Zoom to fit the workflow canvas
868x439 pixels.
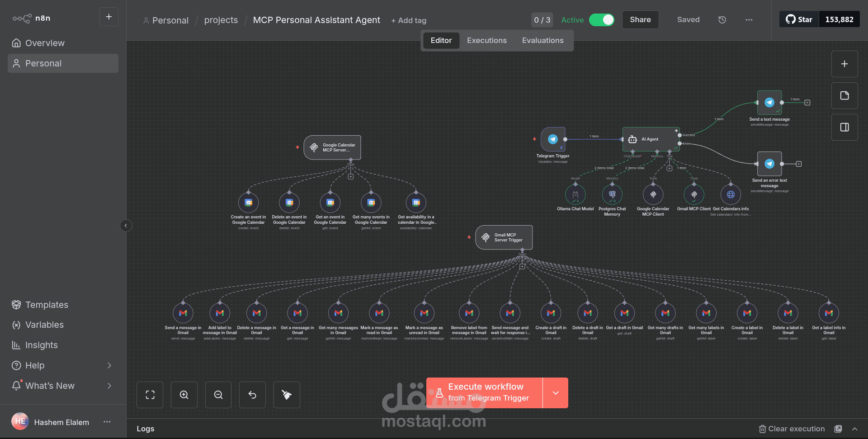(x=150, y=395)
